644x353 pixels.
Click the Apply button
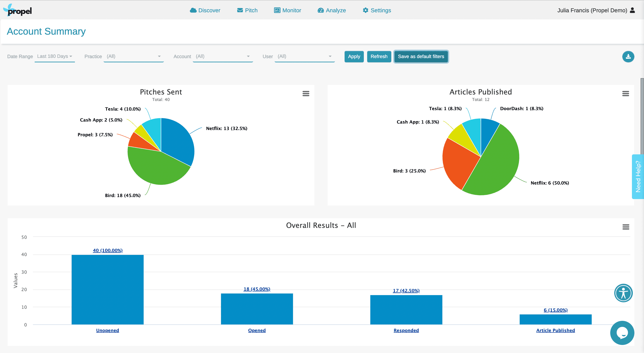[354, 57]
